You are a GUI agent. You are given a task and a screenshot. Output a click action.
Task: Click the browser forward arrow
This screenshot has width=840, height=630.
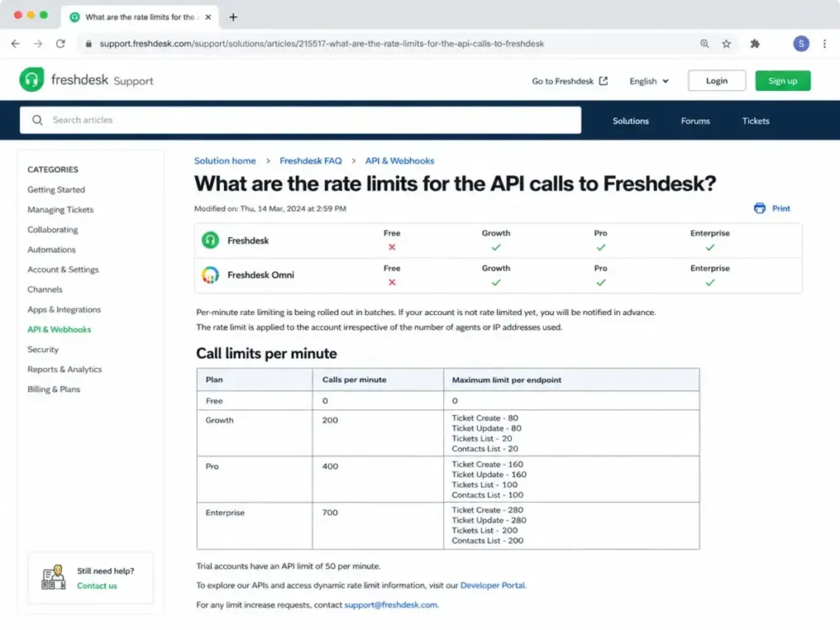click(38, 44)
